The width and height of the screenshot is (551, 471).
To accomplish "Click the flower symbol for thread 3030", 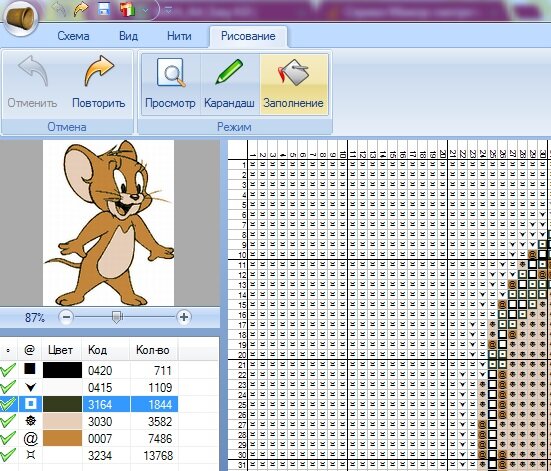I will 31,420.
